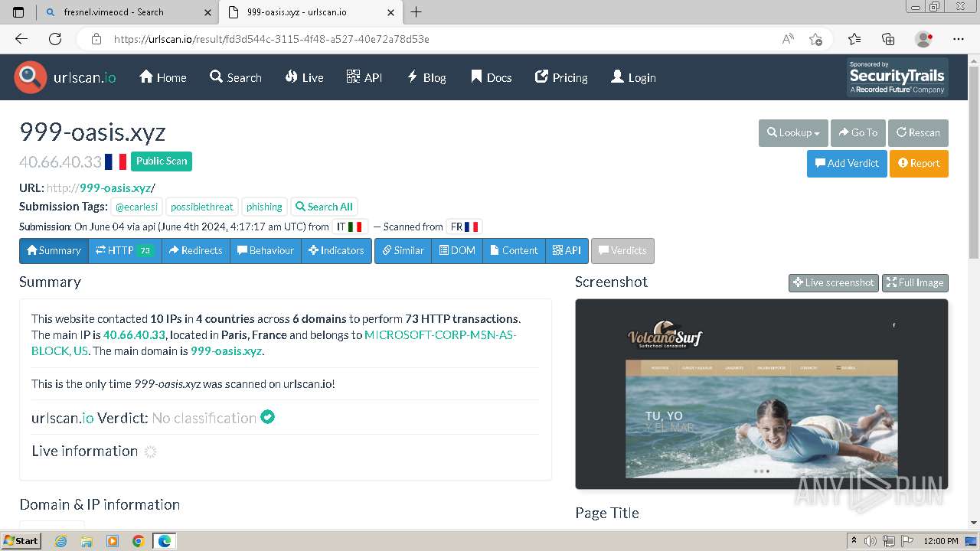Screen dimensions: 980x551
Task: Close the 999-oasis.xyz urlscan tab
Action: 391,12
